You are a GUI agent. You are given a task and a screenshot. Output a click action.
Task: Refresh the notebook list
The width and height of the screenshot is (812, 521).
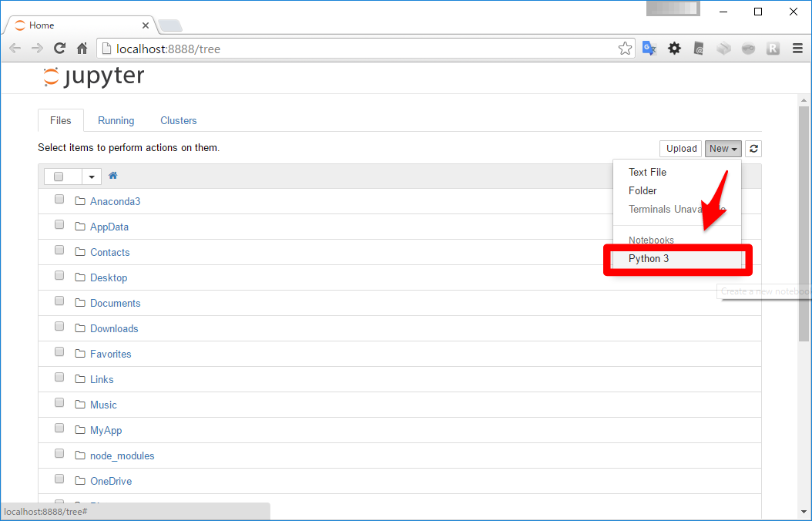pos(753,149)
